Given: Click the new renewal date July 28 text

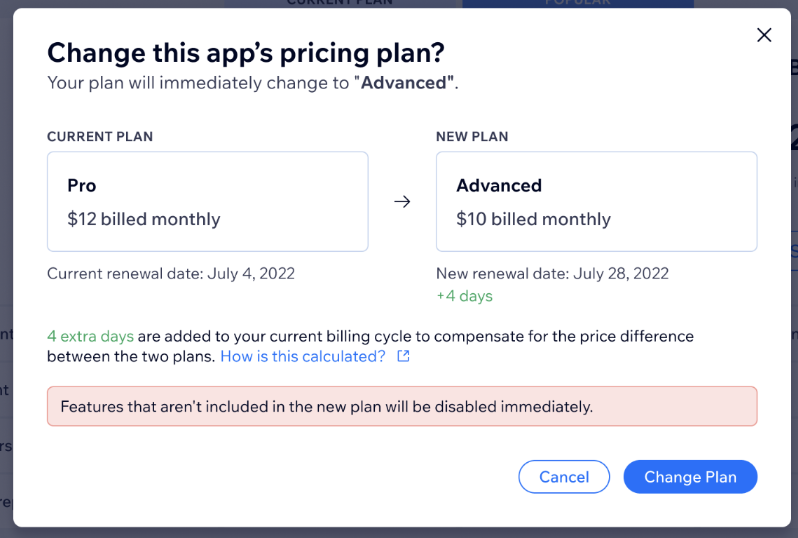Looking at the screenshot, I should point(552,274).
